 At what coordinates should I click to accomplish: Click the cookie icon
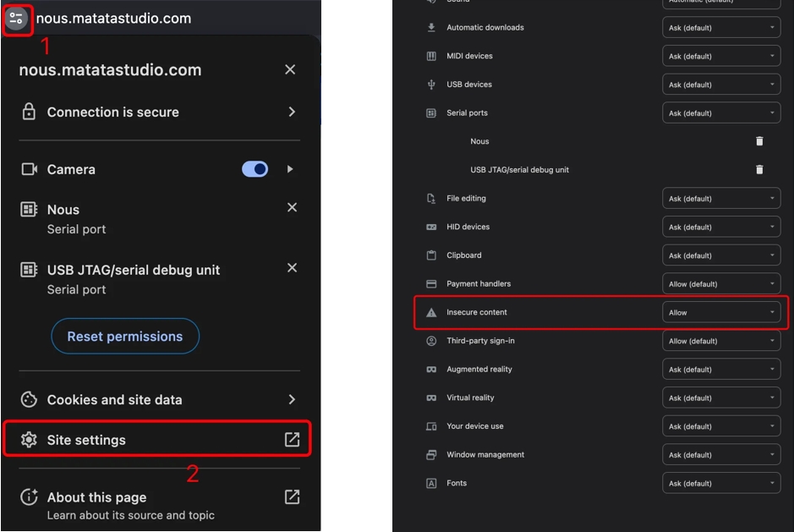(29, 400)
